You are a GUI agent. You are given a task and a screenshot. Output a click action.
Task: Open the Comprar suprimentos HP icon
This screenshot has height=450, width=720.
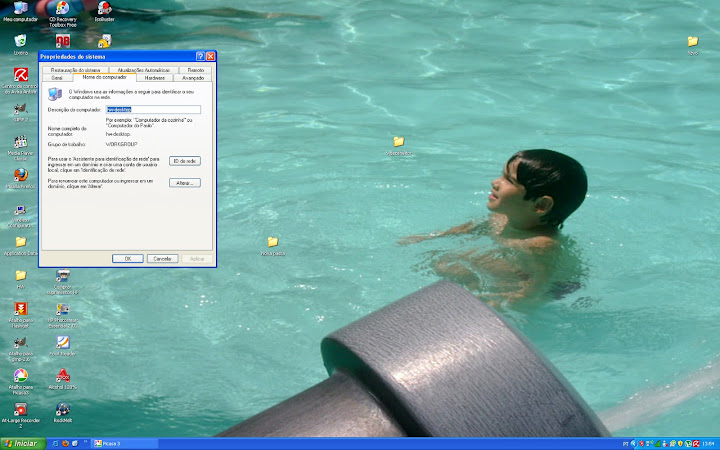tap(62, 281)
